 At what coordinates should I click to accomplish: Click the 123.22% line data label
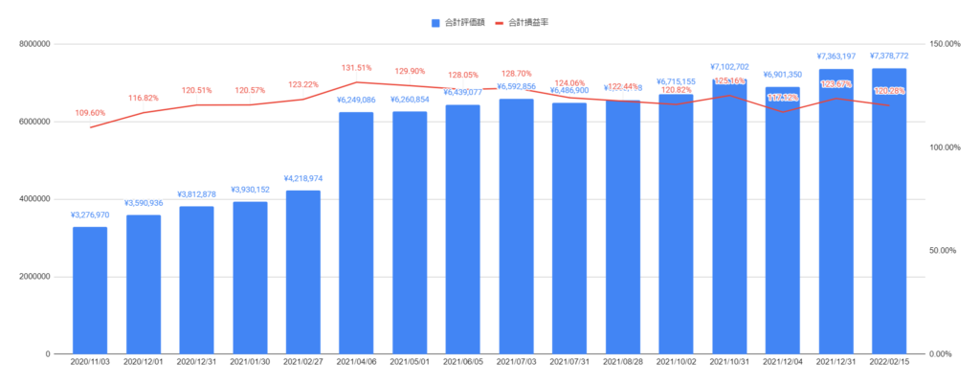pos(303,84)
